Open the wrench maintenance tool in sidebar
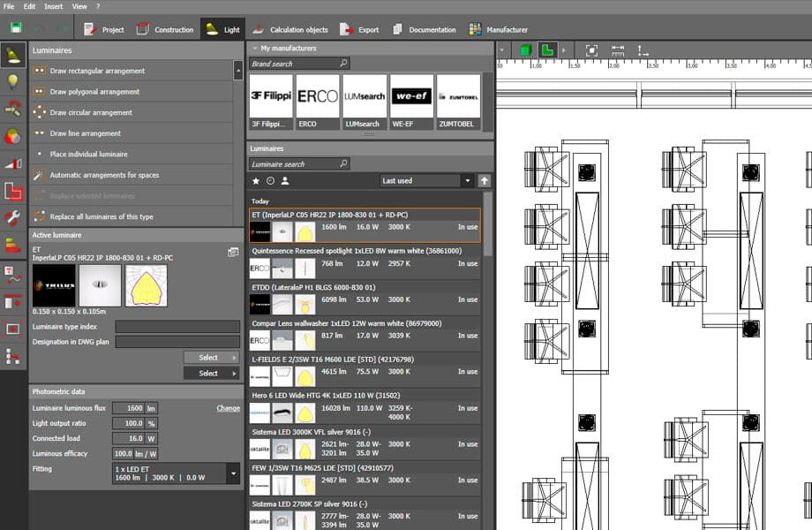812x530 pixels. point(13,217)
